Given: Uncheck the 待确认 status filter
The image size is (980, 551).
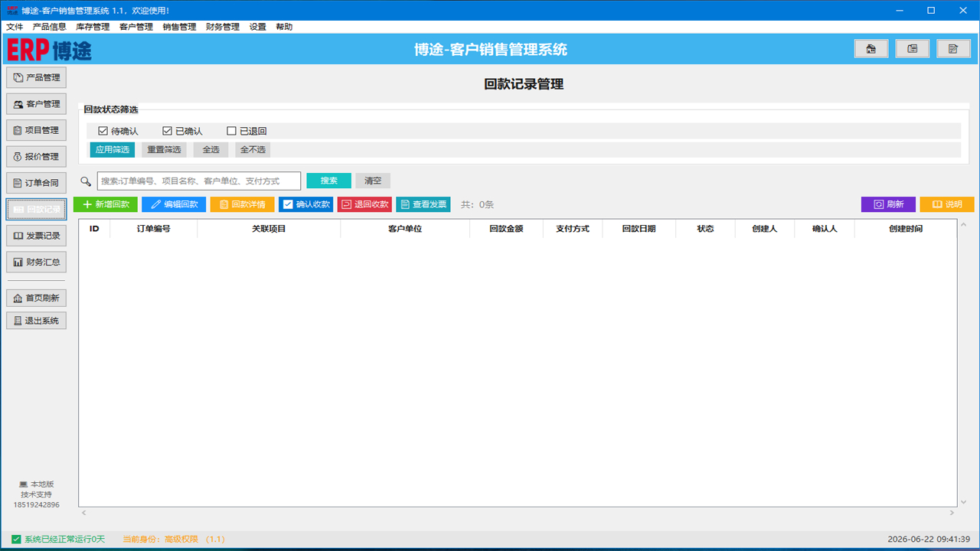Looking at the screenshot, I should pos(118,132).
